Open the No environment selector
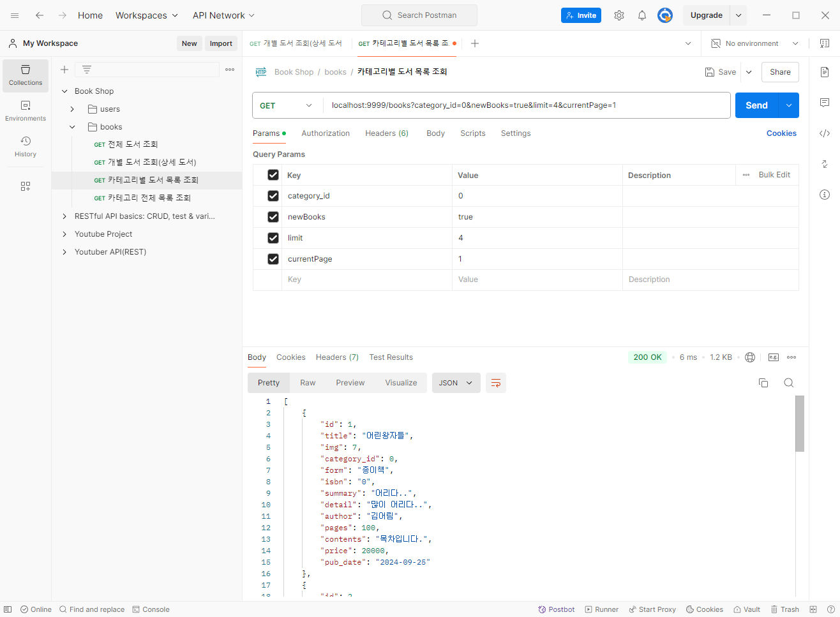This screenshot has height=617, width=840. (x=755, y=43)
